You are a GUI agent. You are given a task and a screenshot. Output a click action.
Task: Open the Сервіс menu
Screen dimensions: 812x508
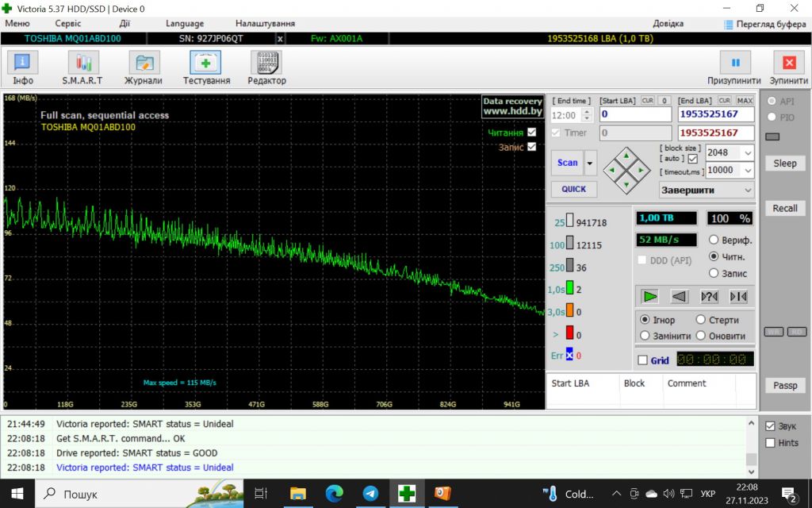point(68,23)
